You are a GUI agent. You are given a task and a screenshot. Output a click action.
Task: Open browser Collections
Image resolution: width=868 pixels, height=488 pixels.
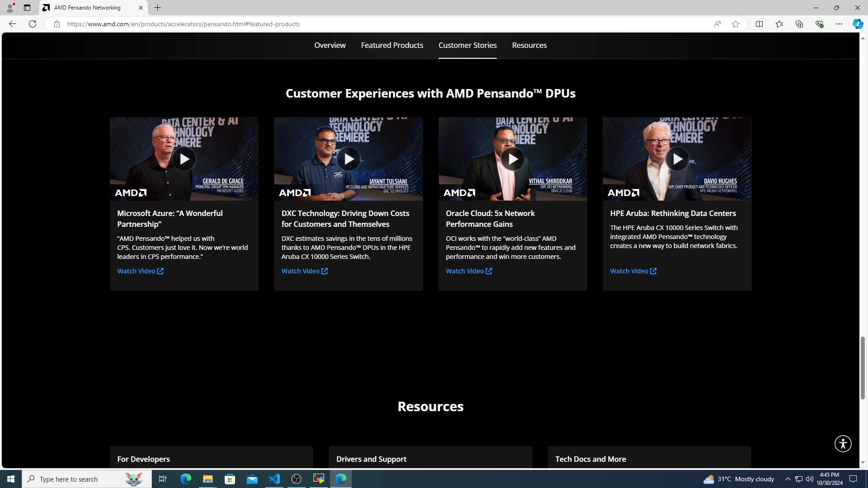tap(799, 24)
